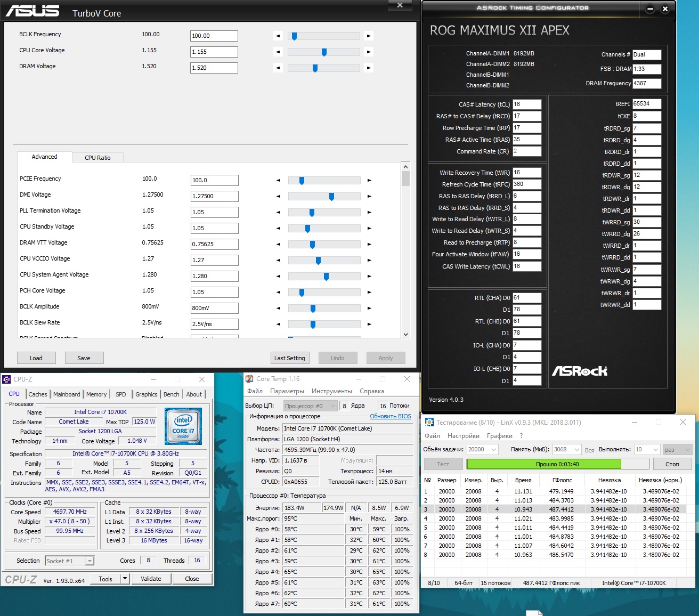Click the DRAM Frequency field showing 4387
The width and height of the screenshot is (699, 616).
tap(647, 84)
